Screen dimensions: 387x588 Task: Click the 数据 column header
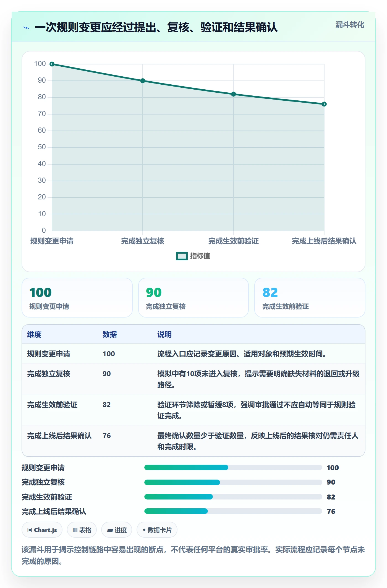tap(110, 335)
